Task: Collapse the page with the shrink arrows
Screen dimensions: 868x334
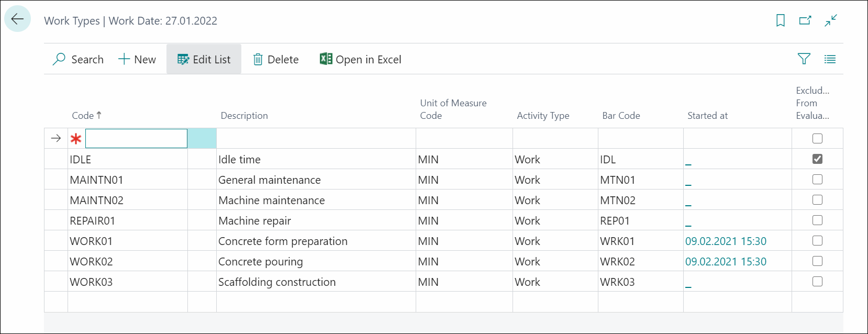Action: (x=831, y=20)
